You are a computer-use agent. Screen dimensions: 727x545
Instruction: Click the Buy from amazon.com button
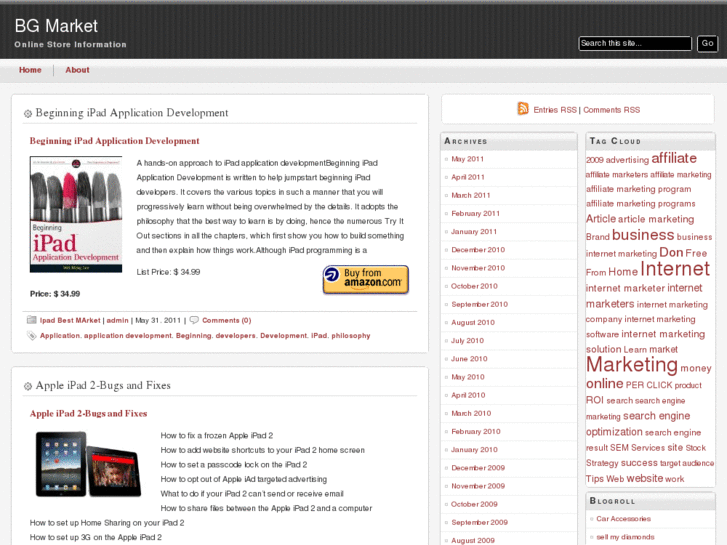tap(366, 279)
